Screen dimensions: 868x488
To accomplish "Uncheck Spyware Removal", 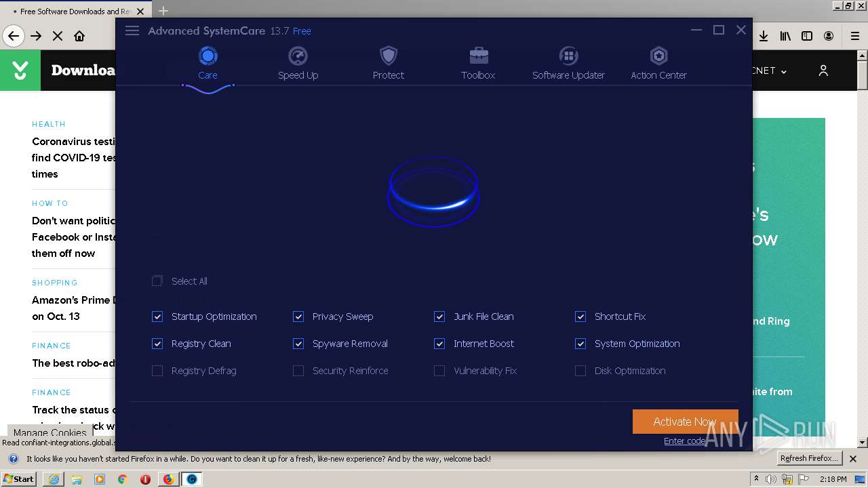I will click(x=298, y=344).
